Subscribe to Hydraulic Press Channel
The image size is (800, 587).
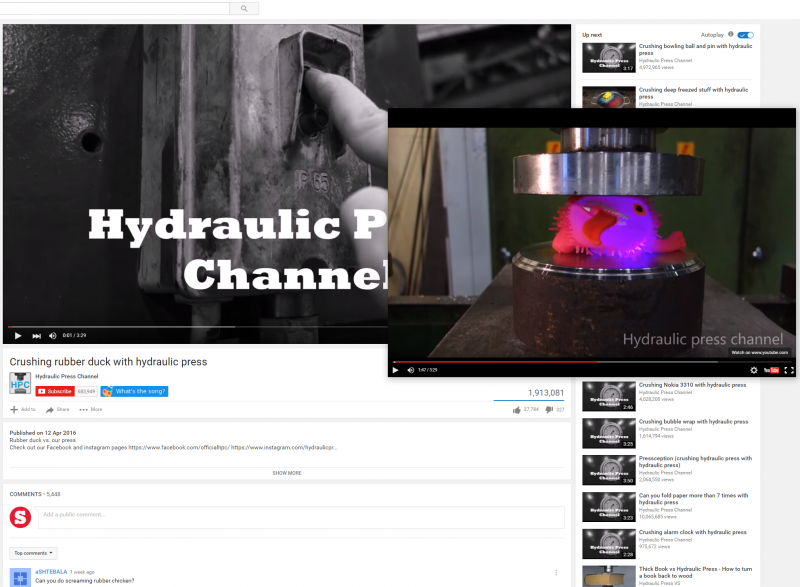click(55, 391)
